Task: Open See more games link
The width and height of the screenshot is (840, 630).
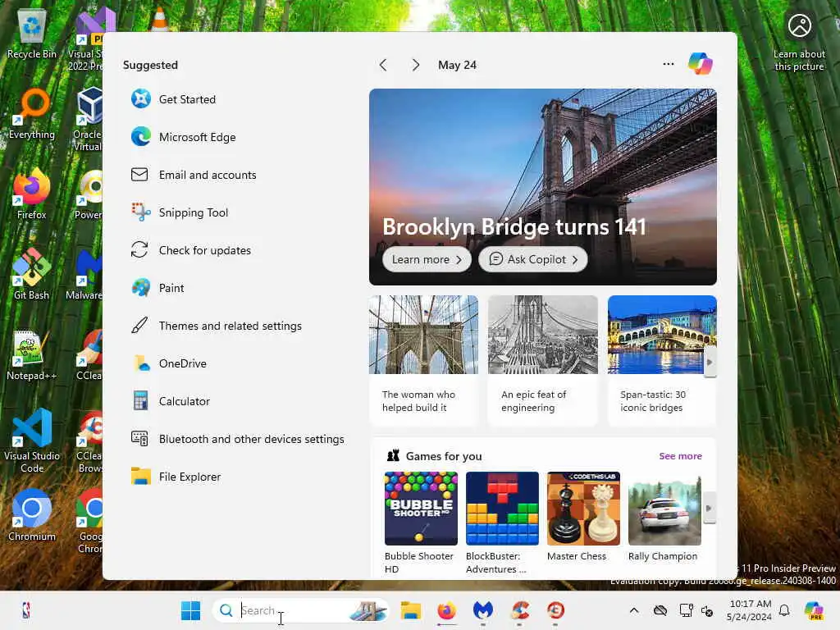Action: pyautogui.click(x=680, y=456)
